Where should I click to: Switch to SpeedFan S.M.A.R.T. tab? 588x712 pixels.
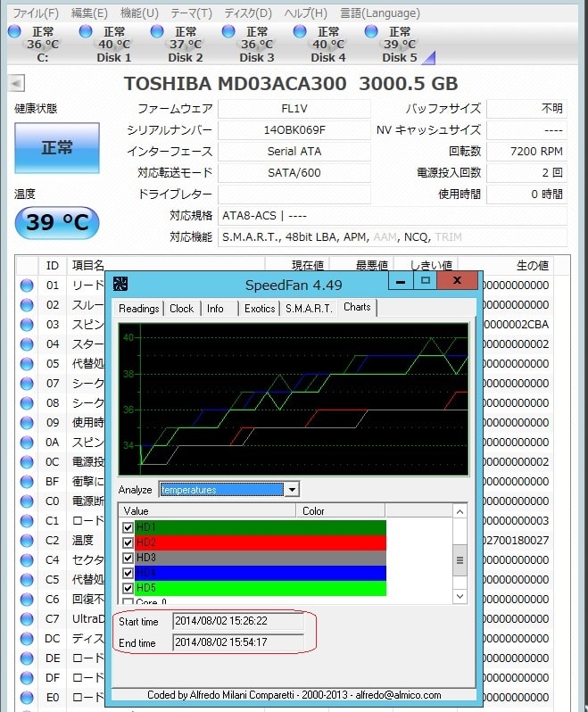click(x=309, y=309)
